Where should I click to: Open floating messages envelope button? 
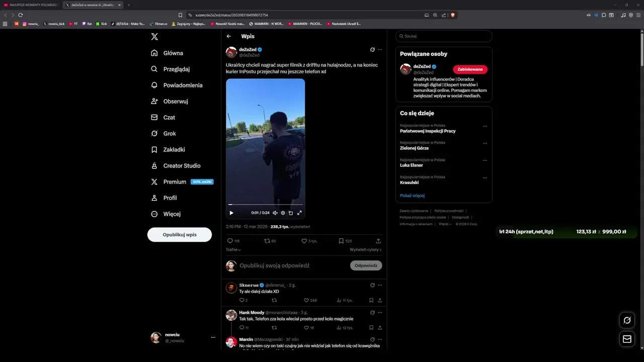tap(627, 339)
